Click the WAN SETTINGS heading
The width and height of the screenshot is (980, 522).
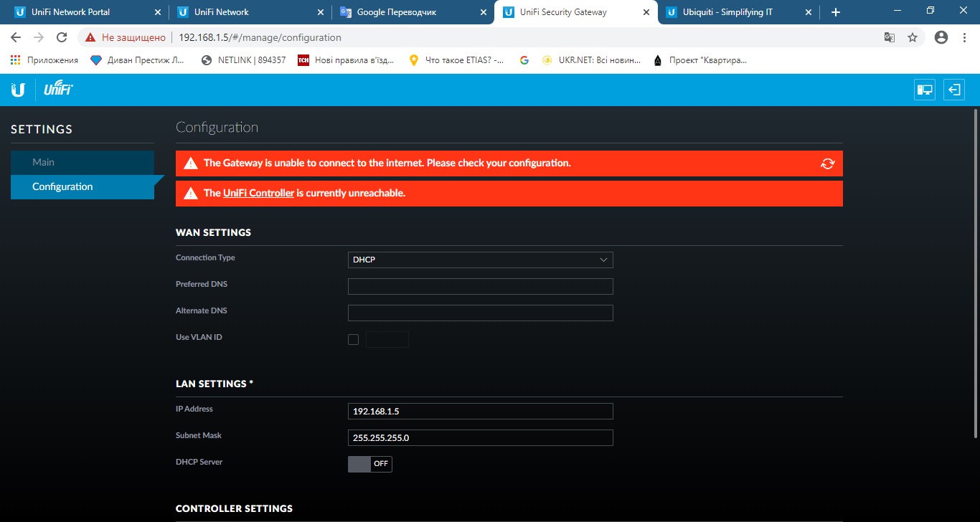213,233
